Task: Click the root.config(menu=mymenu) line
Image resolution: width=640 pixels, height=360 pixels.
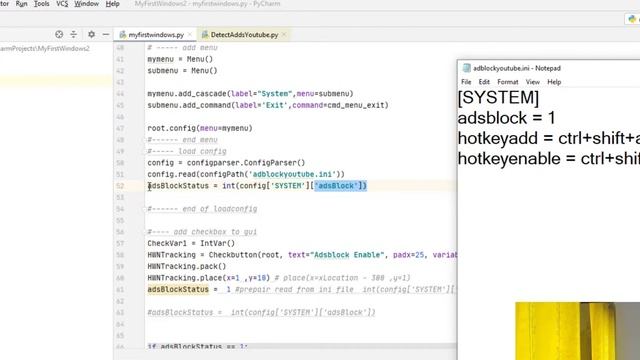Action: click(200, 128)
